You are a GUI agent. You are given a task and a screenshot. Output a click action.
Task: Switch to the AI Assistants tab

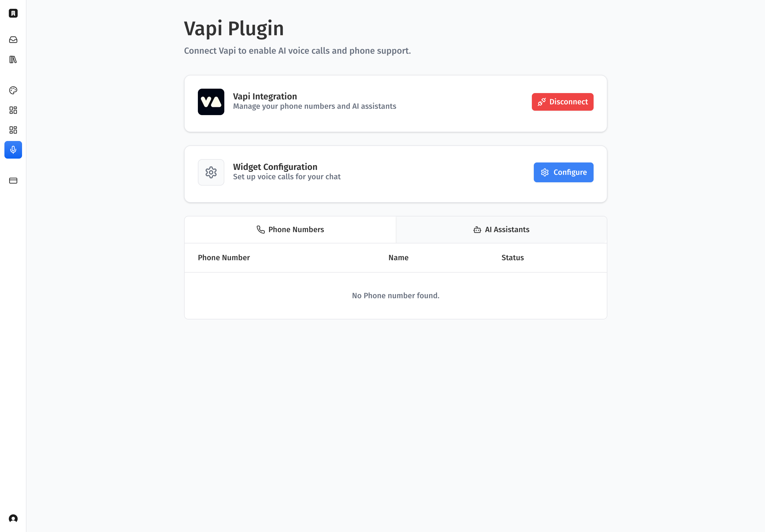(x=501, y=230)
